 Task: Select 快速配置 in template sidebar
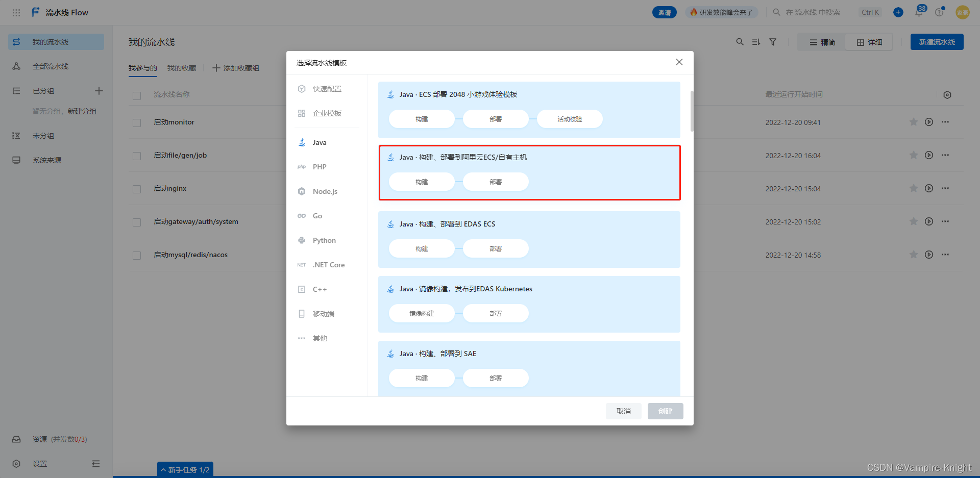327,89
